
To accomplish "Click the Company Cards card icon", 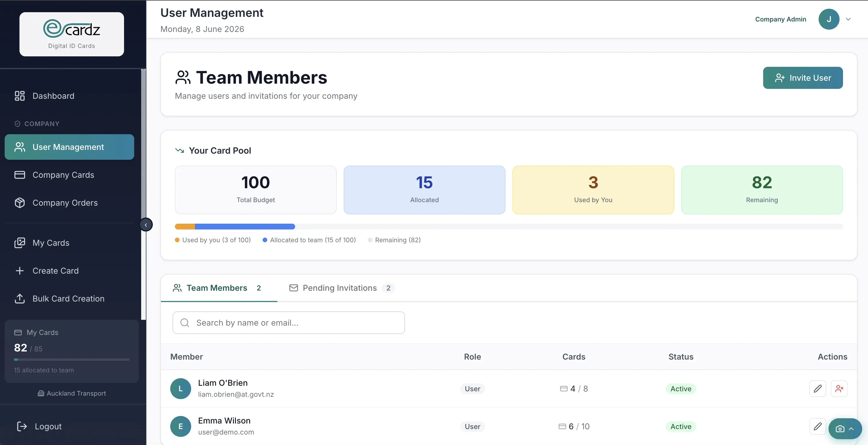I will (x=19, y=175).
